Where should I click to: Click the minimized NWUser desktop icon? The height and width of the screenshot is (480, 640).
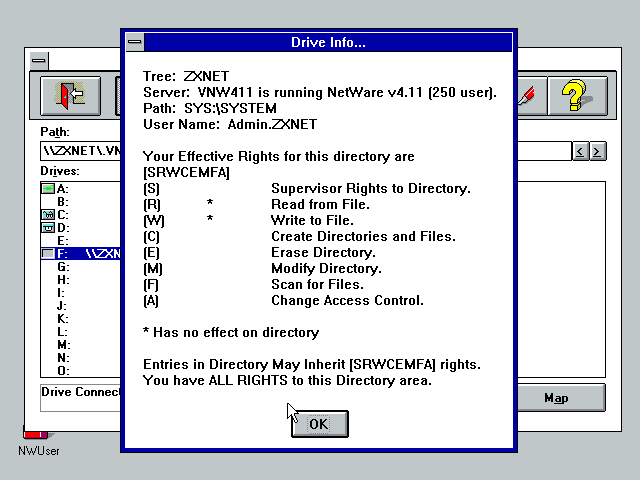[x=38, y=443]
